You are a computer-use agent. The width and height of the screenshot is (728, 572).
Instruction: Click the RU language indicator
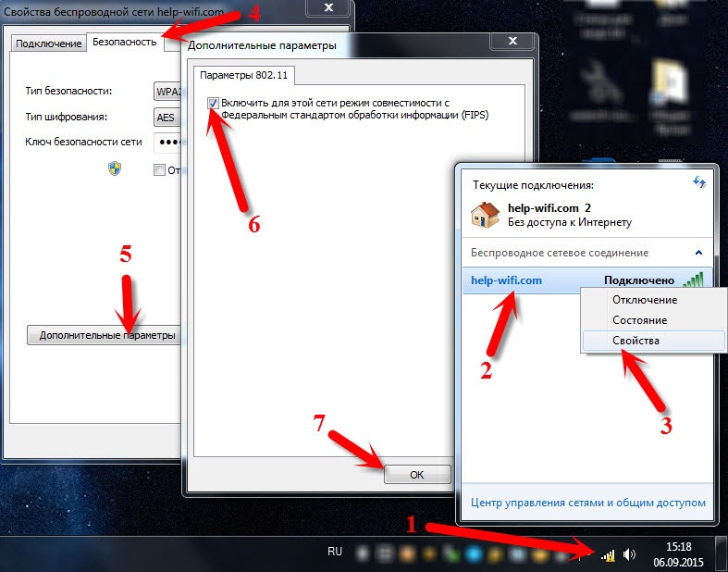[335, 552]
